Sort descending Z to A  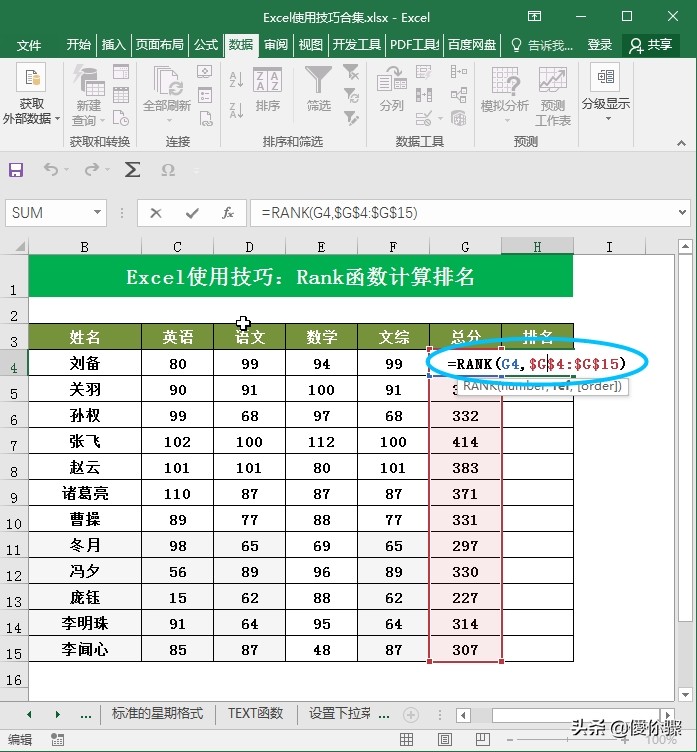click(x=236, y=110)
